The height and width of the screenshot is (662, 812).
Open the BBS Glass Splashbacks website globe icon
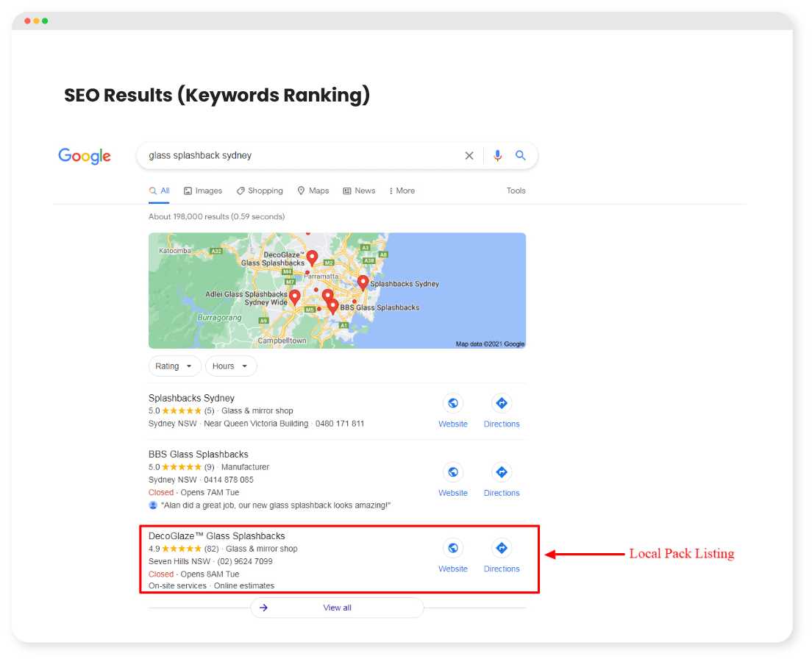pos(453,472)
